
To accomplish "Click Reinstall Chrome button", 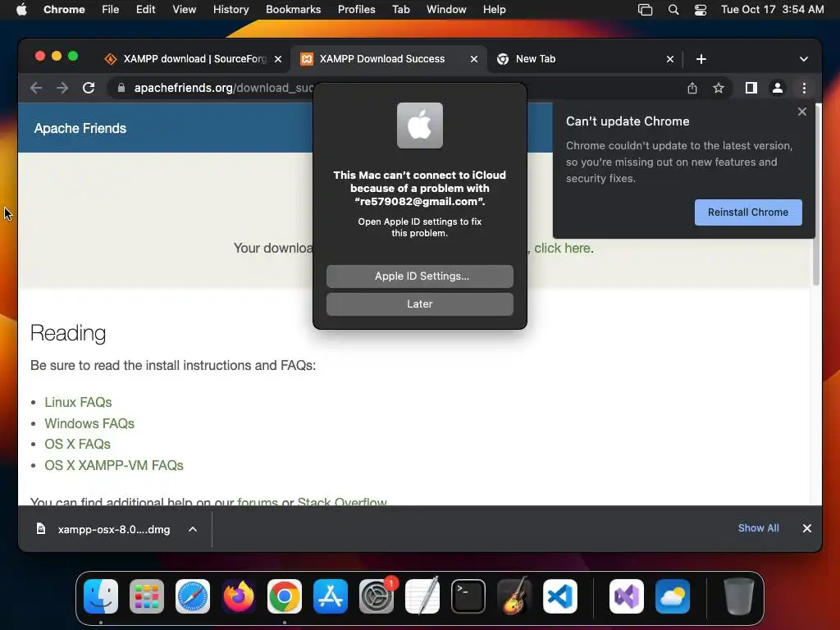I will pos(748,212).
